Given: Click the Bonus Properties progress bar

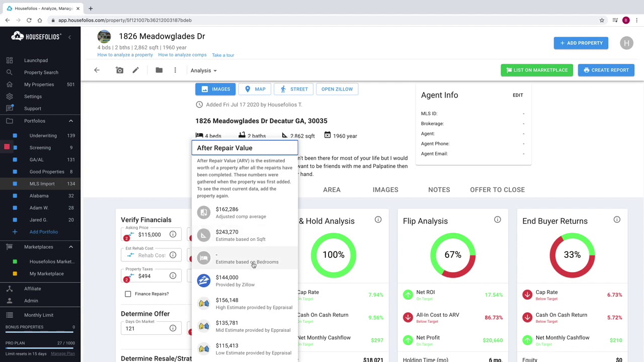Looking at the screenshot, I should point(40,332).
